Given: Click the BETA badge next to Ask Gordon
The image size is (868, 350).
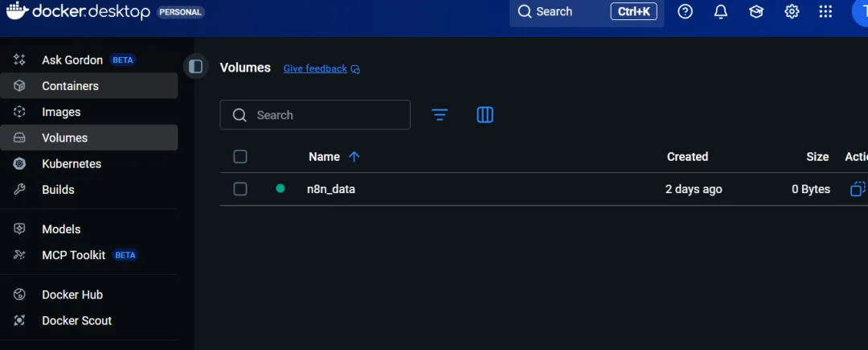Looking at the screenshot, I should point(123,60).
